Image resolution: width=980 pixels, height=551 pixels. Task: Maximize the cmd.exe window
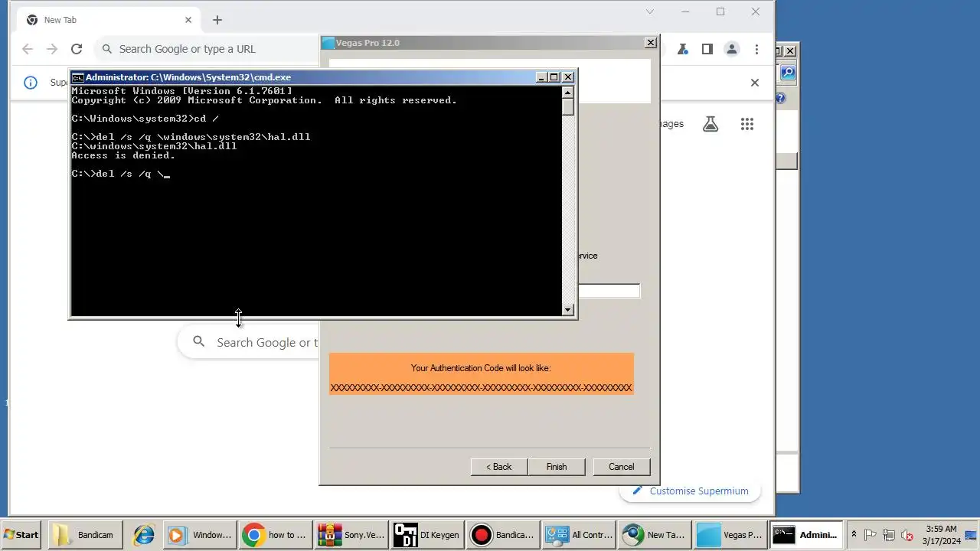point(554,77)
